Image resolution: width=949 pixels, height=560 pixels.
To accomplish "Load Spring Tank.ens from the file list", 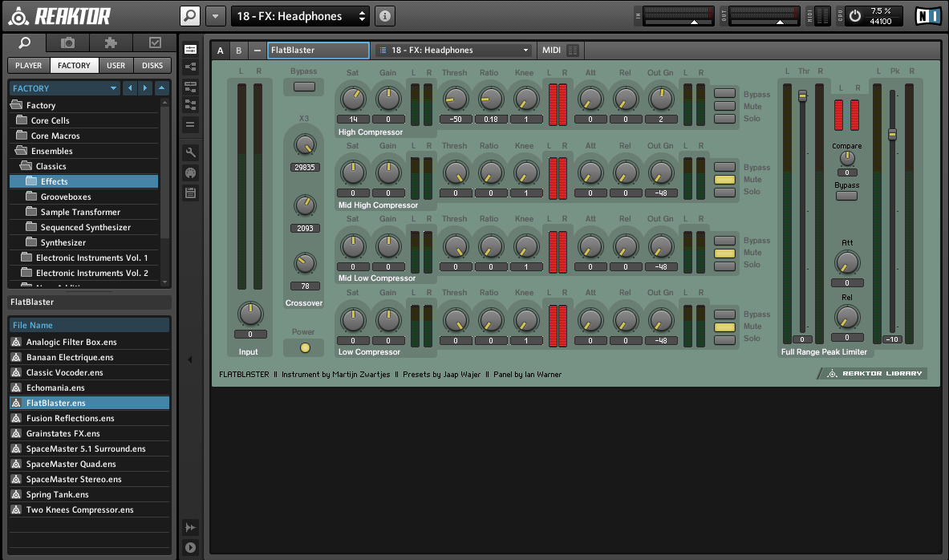I will (x=89, y=494).
